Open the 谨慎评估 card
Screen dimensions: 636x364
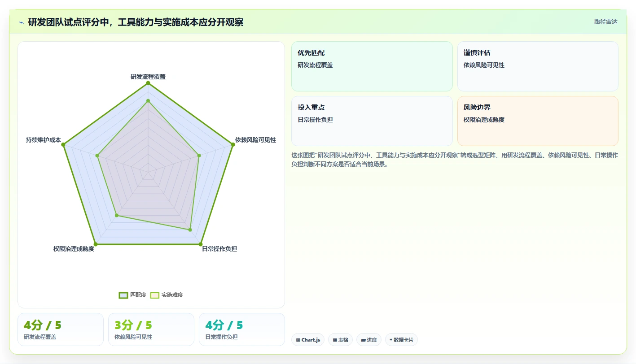pos(538,66)
